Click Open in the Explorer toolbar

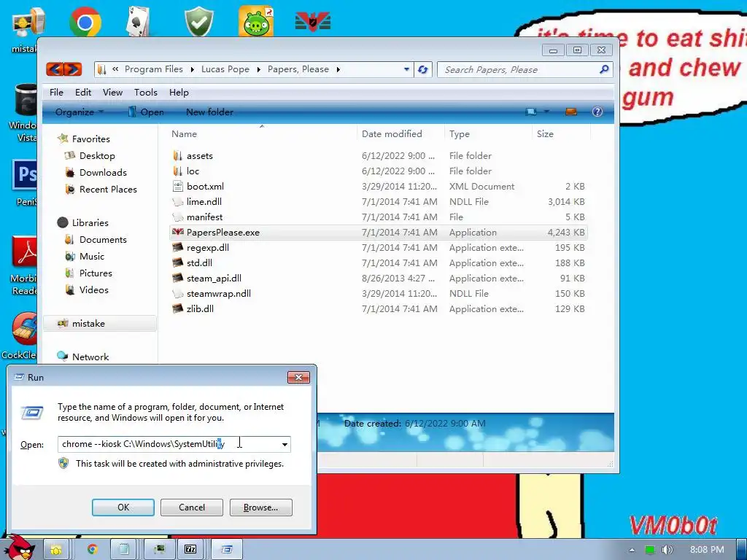point(146,112)
